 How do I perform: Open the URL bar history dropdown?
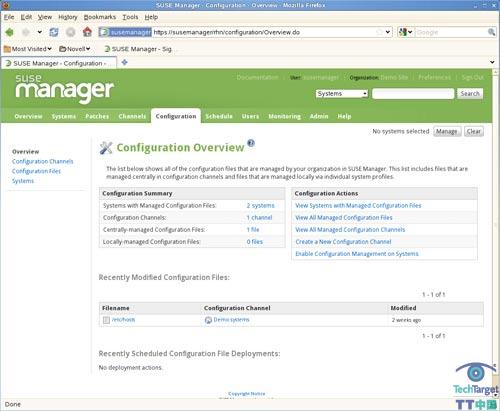(x=388, y=32)
